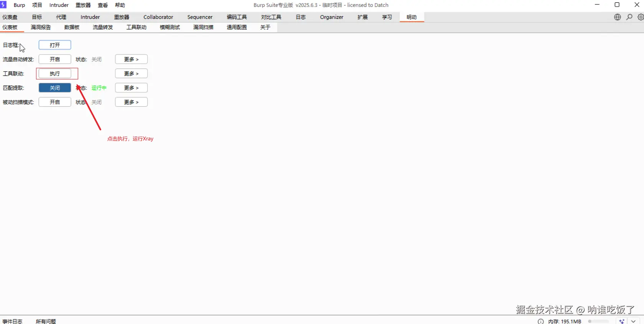This screenshot has width=644, height=324.
Task: Switch to the Intruder main tab
Action: [90, 17]
